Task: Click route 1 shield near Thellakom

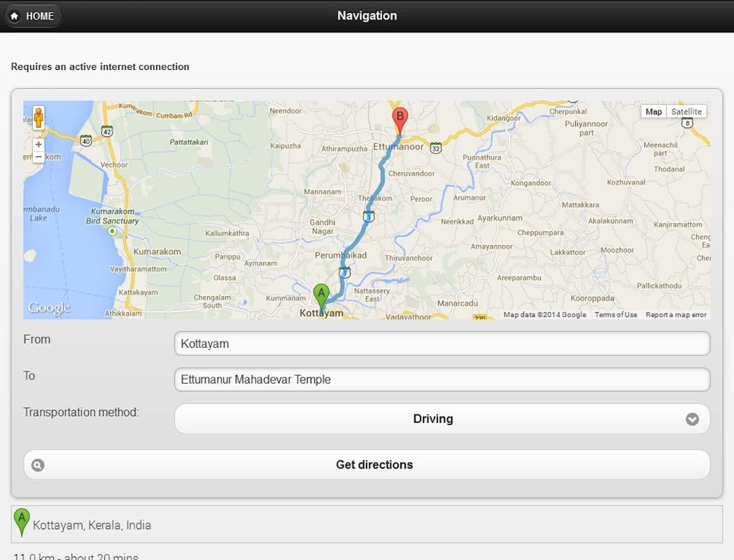Action: point(369,217)
